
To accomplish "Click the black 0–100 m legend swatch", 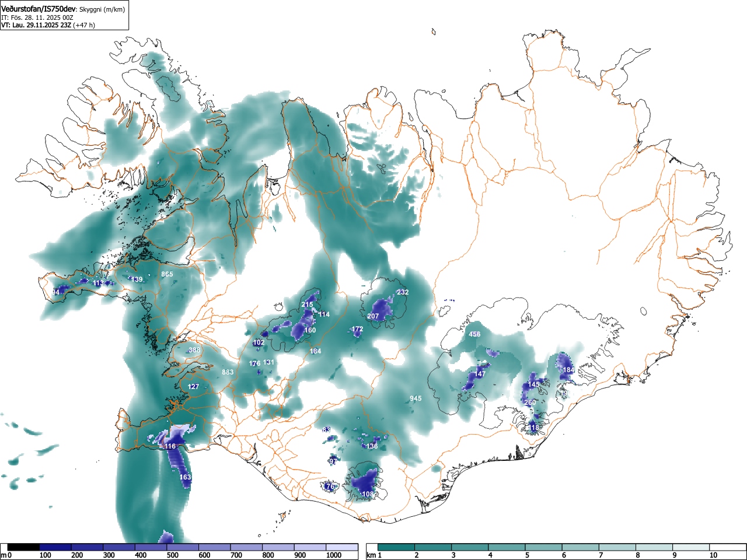I will click(x=24, y=547).
